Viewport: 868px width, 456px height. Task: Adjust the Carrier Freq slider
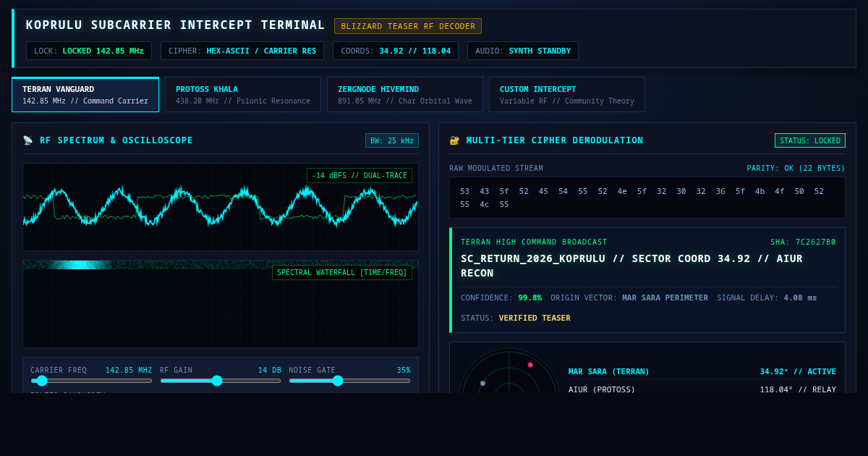click(91, 381)
